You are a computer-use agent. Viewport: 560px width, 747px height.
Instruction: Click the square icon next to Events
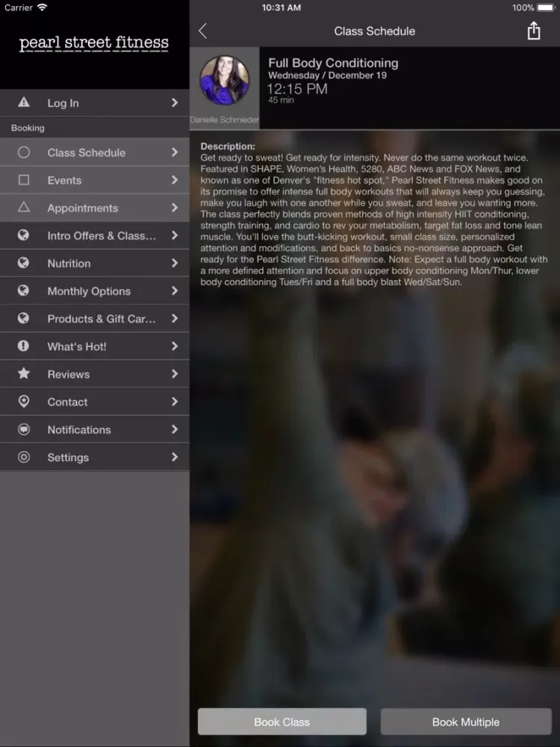click(x=23, y=180)
